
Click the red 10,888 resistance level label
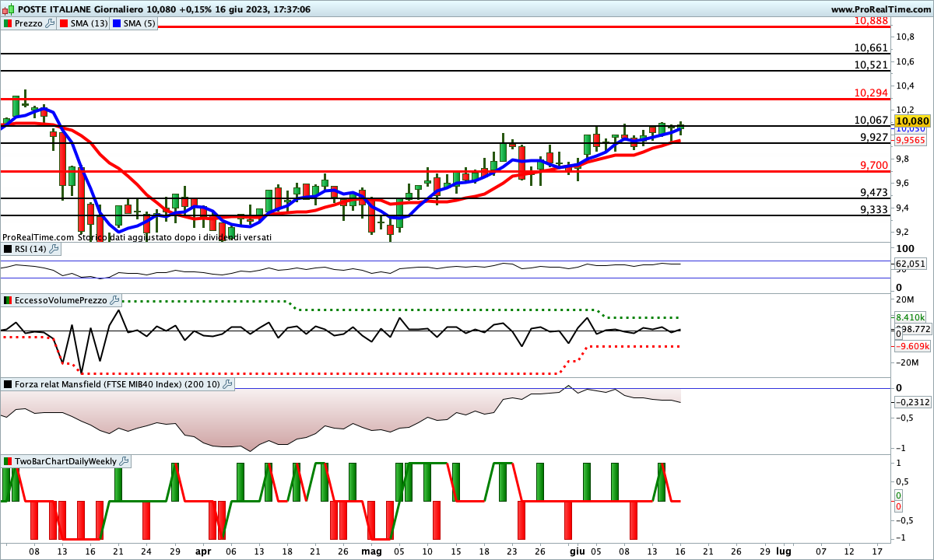click(x=871, y=20)
